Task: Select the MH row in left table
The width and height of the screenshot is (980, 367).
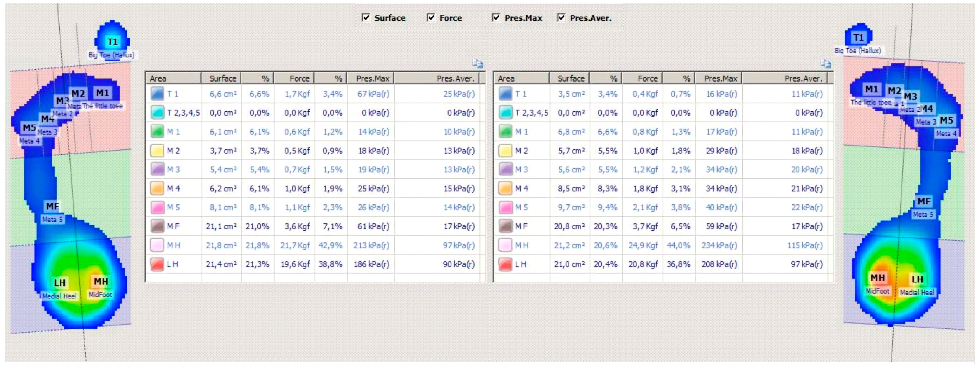Action: click(x=174, y=246)
